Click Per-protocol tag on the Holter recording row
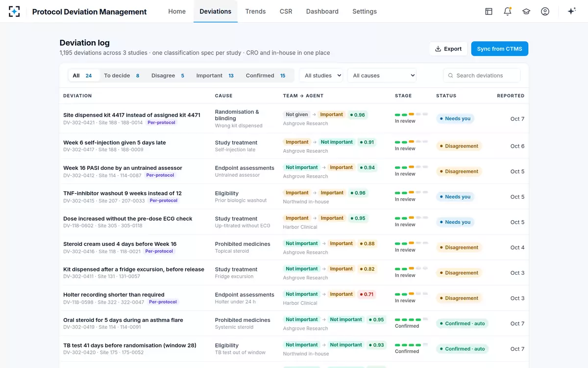 163,302
